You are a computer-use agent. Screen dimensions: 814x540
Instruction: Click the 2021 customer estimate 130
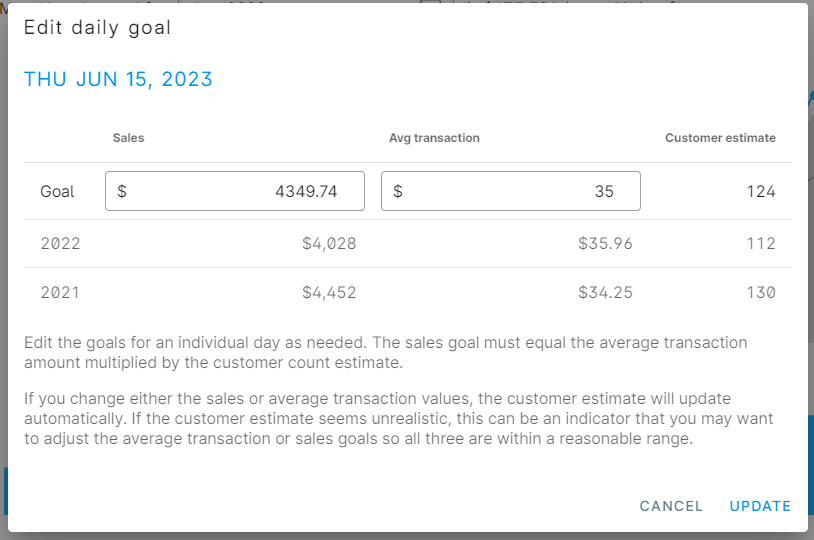(x=760, y=293)
